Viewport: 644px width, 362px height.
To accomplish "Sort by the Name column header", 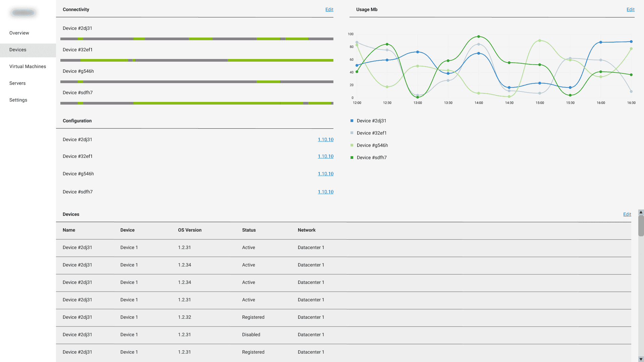I will pos(69,230).
